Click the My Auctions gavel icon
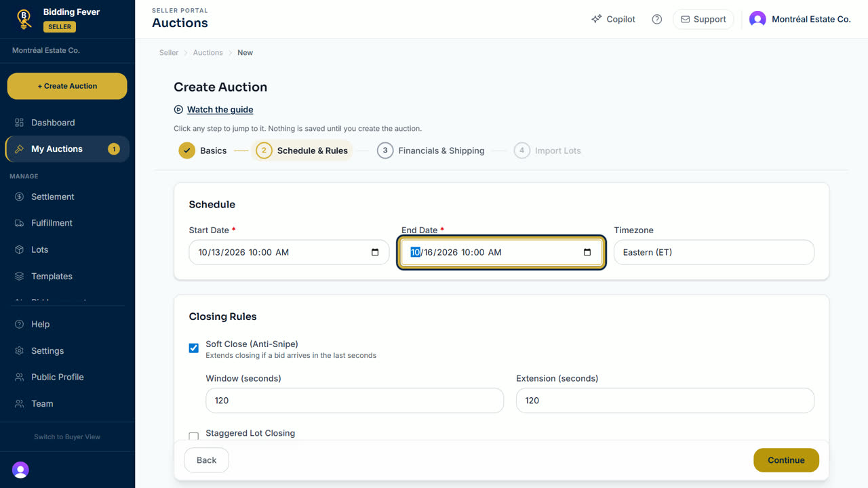 pyautogui.click(x=19, y=149)
